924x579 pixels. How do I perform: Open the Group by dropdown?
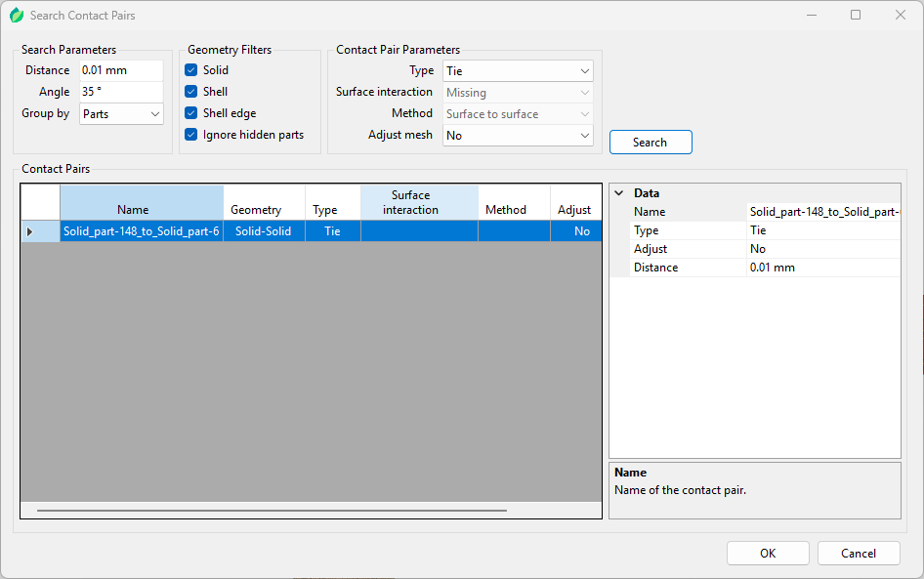click(x=121, y=114)
